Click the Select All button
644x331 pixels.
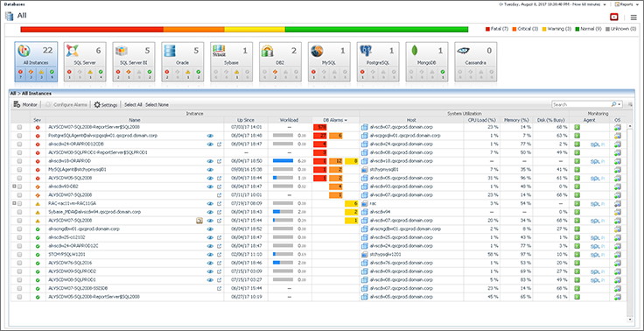(x=133, y=105)
